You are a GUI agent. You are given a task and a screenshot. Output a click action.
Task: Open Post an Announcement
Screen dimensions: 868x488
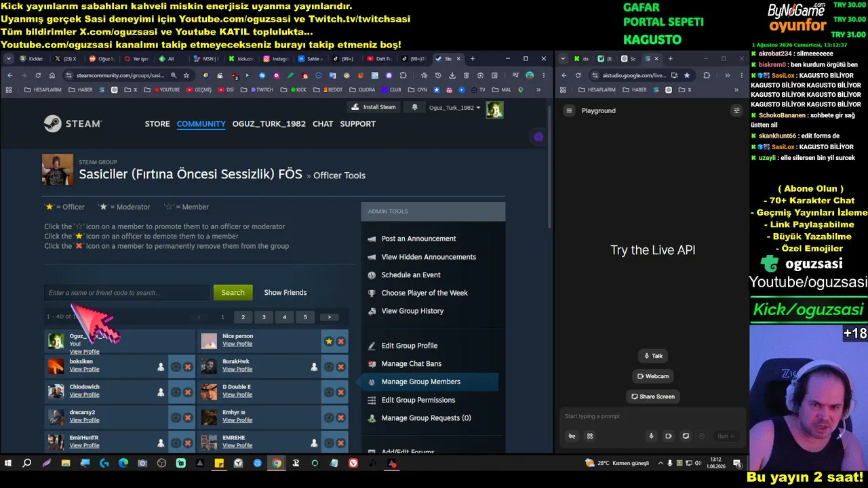(418, 239)
